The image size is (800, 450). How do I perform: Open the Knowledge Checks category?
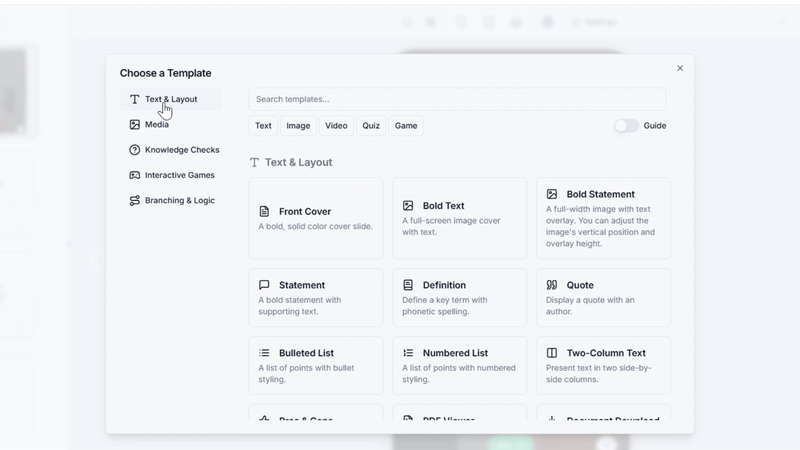coord(170,150)
